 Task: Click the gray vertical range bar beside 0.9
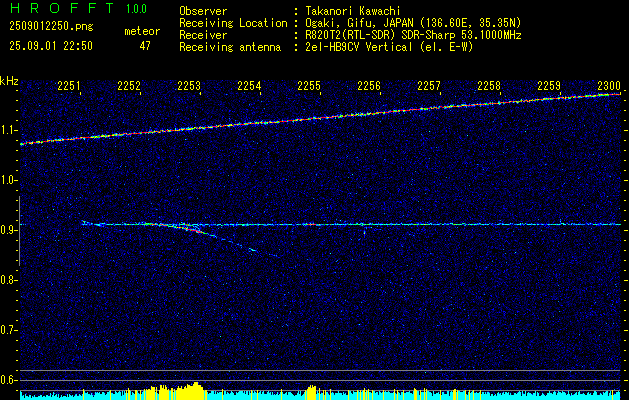point(19,231)
